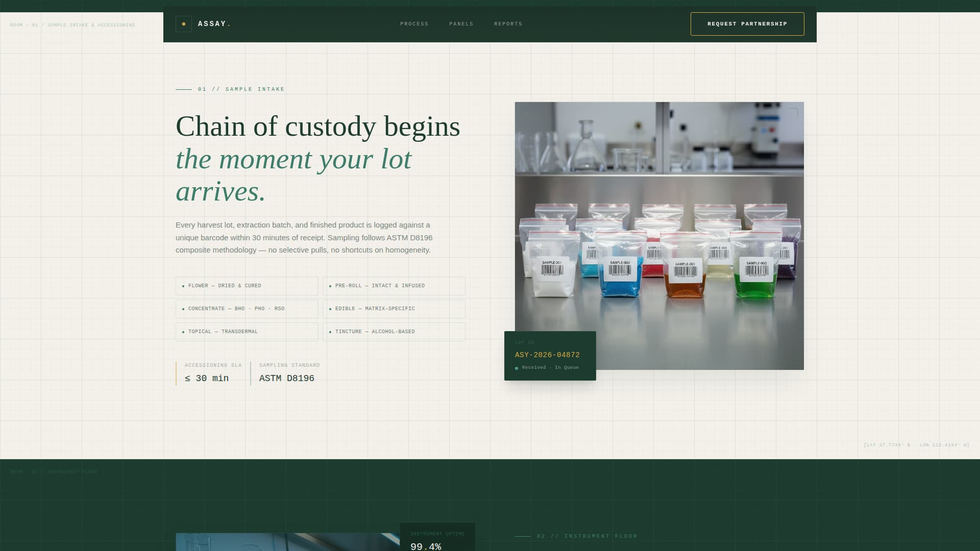Expand the 01 // SAMPLE INTAKE section
Image resolution: width=980 pixels, height=551 pixels.
pos(240,89)
